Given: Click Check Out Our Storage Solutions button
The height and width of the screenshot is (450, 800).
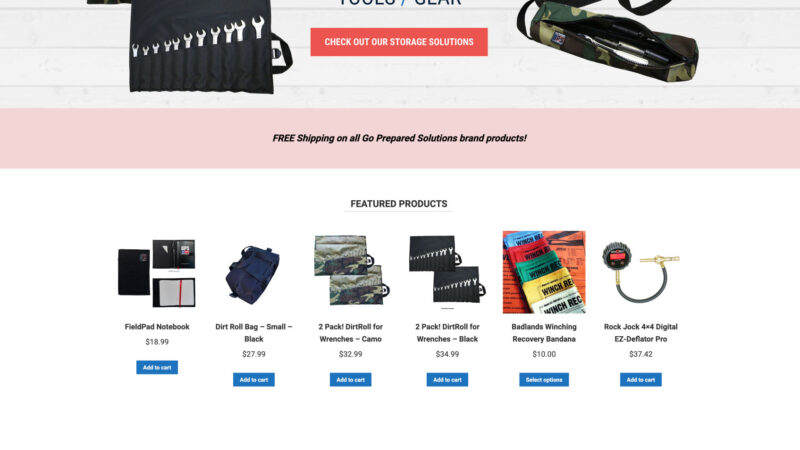Looking at the screenshot, I should click(399, 42).
